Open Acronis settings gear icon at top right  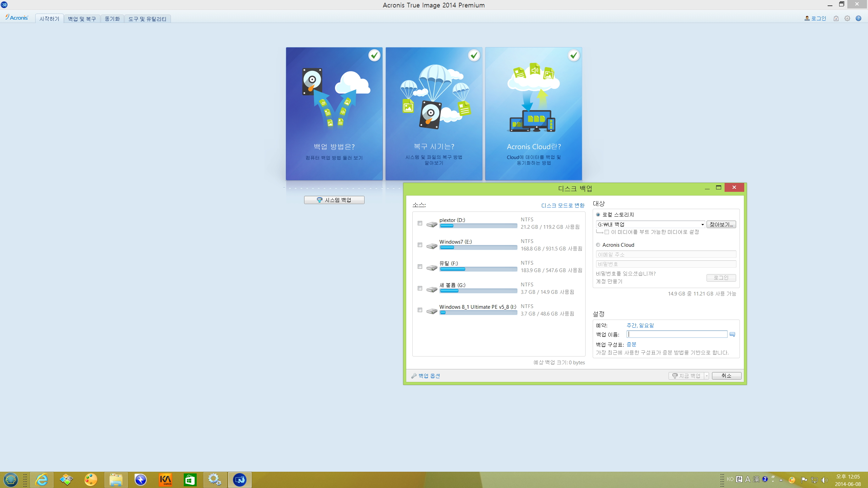pos(847,19)
